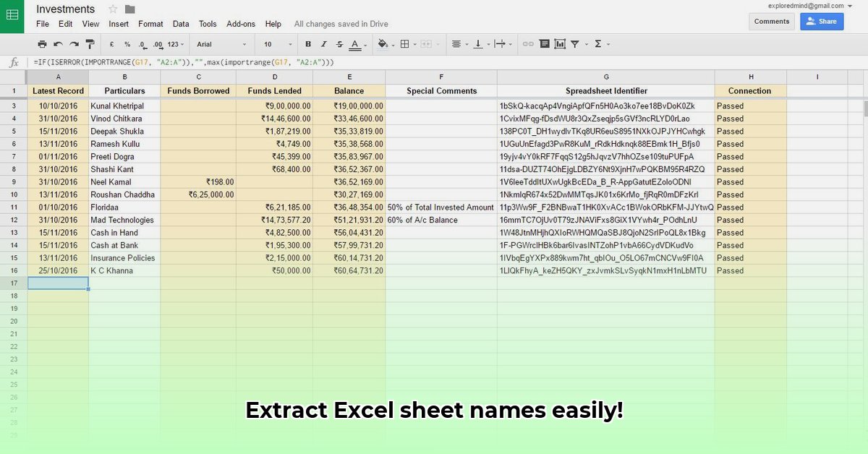Select the paint format tool

click(x=90, y=44)
